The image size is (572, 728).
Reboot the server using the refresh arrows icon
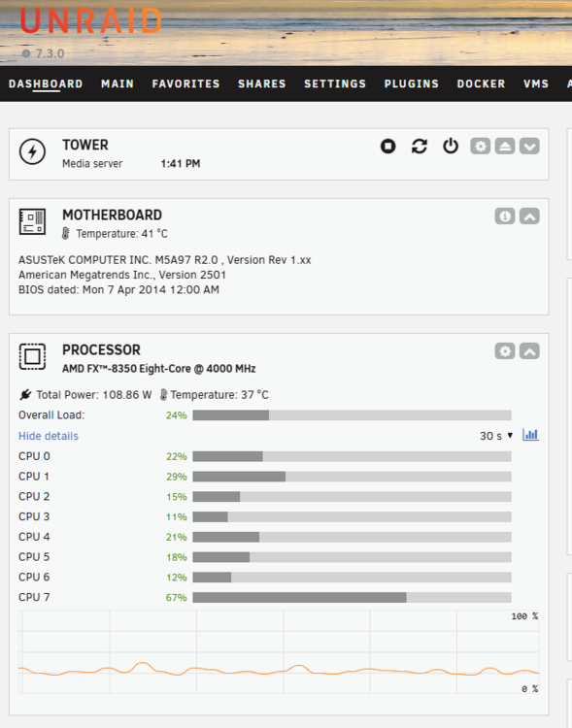(420, 147)
